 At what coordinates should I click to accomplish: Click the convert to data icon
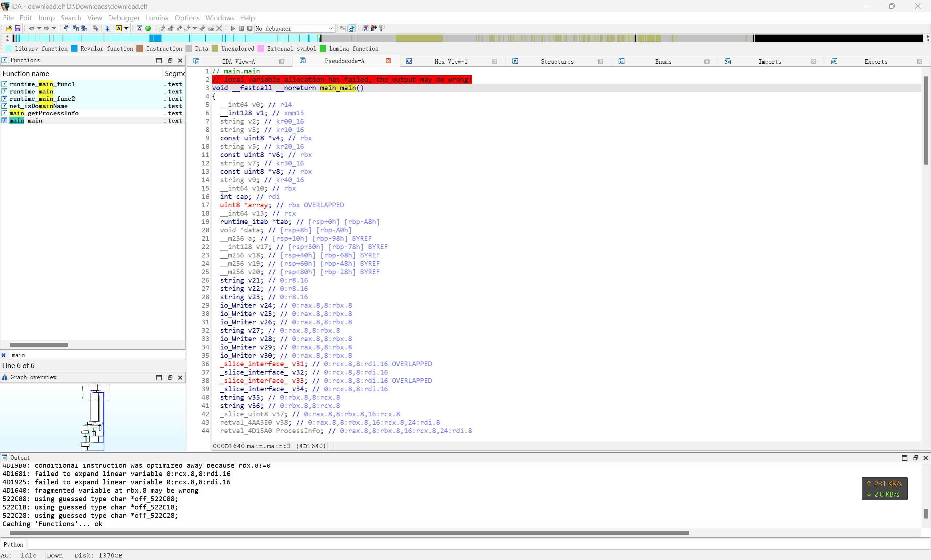171,28
